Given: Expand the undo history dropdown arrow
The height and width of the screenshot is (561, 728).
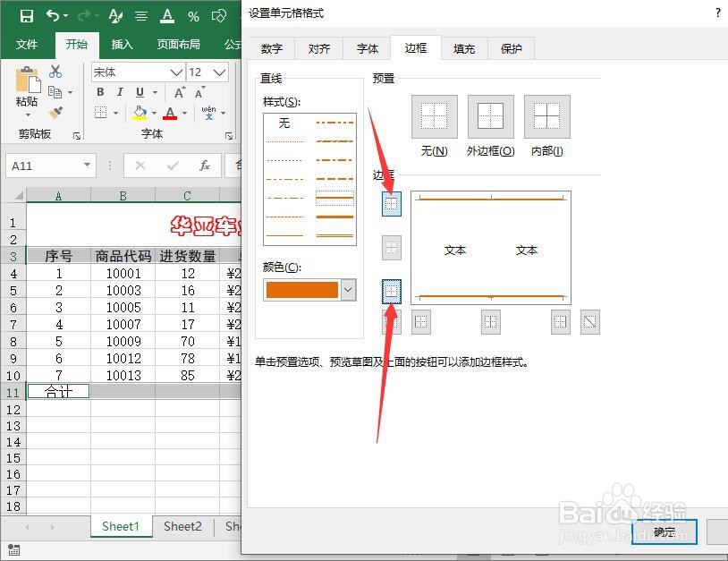Looking at the screenshot, I should pyautogui.click(x=65, y=16).
